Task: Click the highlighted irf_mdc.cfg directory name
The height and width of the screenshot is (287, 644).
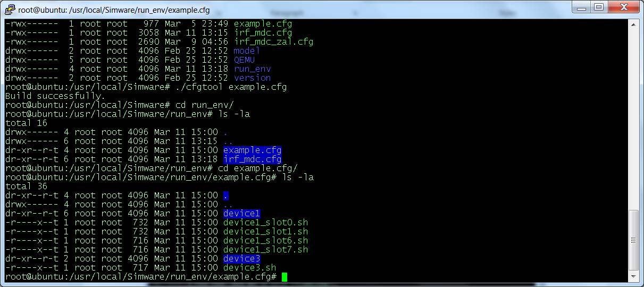Action: (x=252, y=159)
